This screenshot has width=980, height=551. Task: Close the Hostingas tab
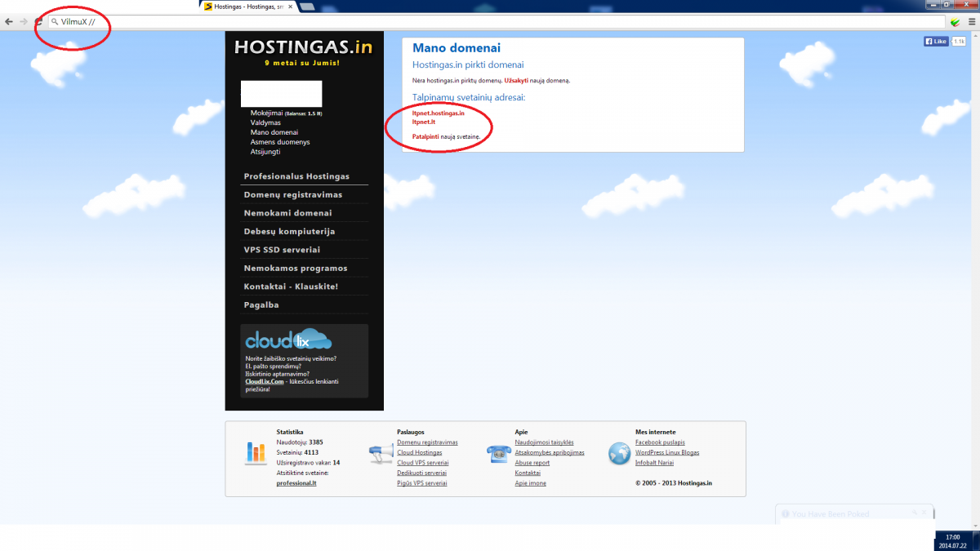(289, 6)
